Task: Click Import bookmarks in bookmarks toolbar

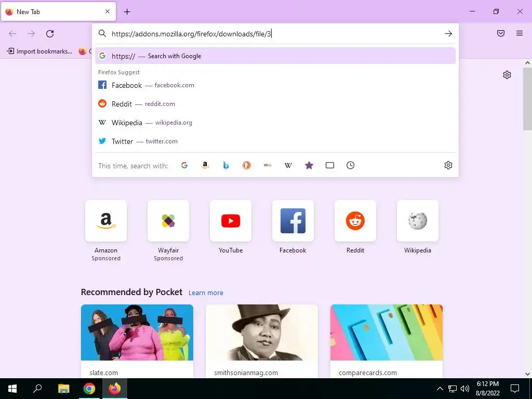Action: coord(39,51)
